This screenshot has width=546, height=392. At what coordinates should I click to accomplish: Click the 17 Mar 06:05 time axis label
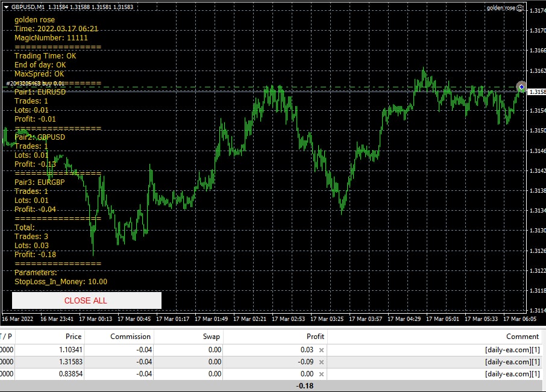click(519, 319)
